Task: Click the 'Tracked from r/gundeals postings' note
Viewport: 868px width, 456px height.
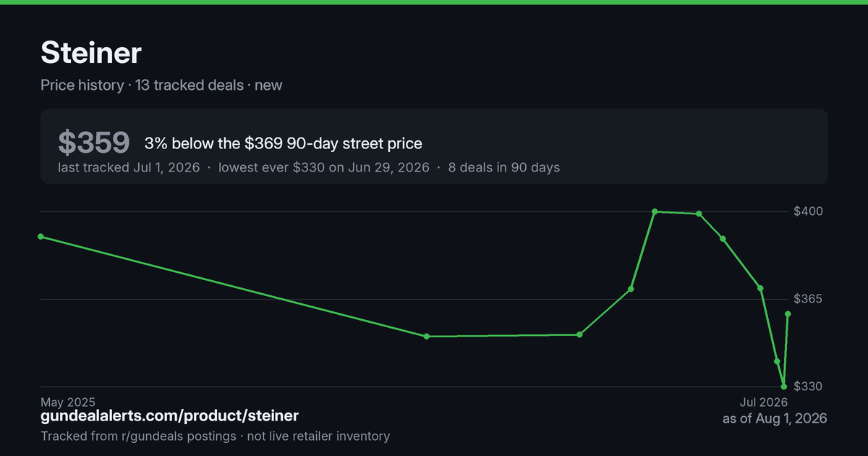Action: pos(138,436)
